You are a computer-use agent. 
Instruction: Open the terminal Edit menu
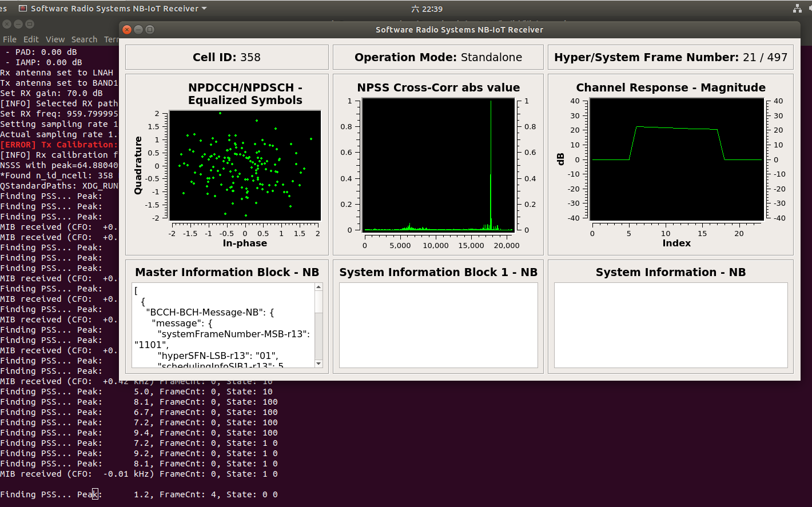tap(31, 39)
